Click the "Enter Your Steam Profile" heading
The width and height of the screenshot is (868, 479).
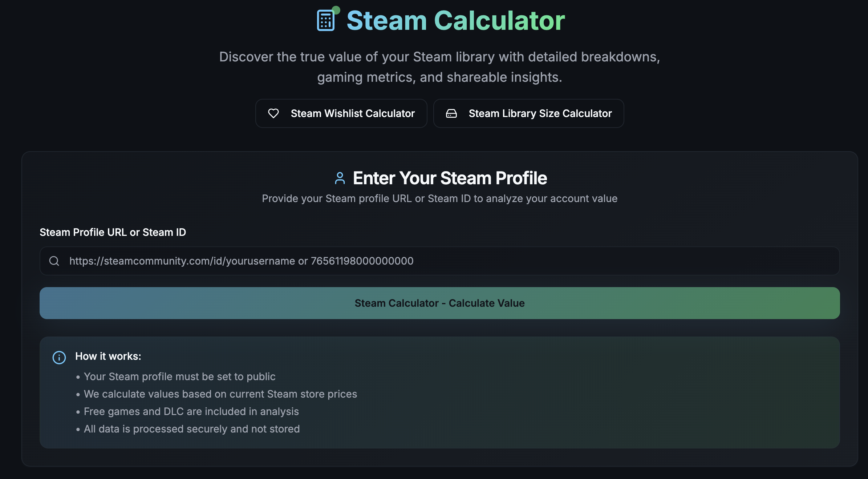(x=450, y=178)
